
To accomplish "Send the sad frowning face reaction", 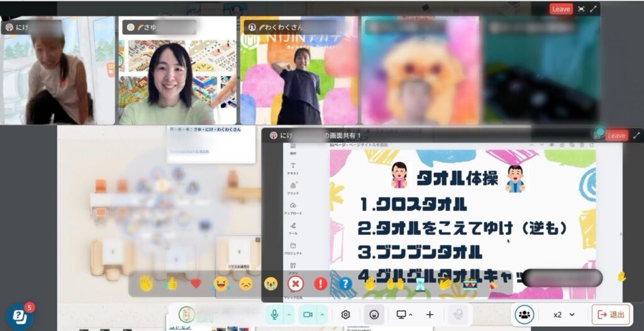I will point(246,283).
